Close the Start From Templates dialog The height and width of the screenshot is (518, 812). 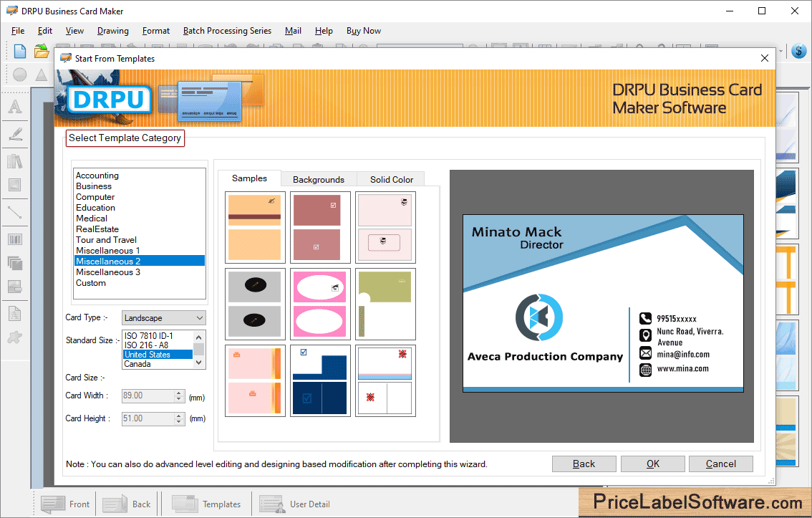tap(764, 58)
